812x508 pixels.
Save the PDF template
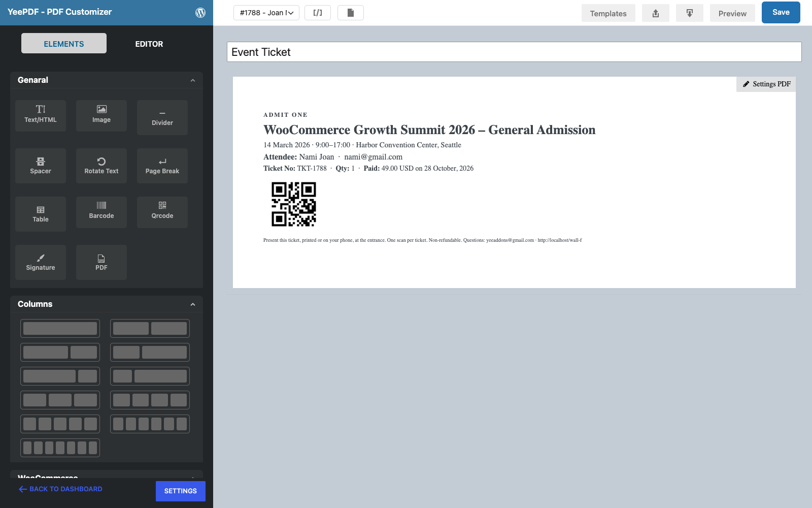[x=781, y=12]
